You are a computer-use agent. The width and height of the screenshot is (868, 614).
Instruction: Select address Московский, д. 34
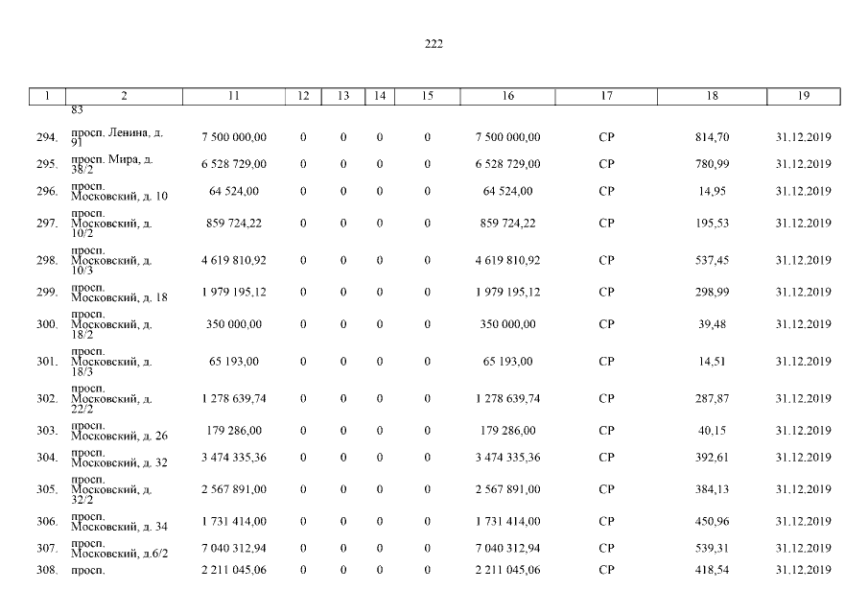point(119,525)
